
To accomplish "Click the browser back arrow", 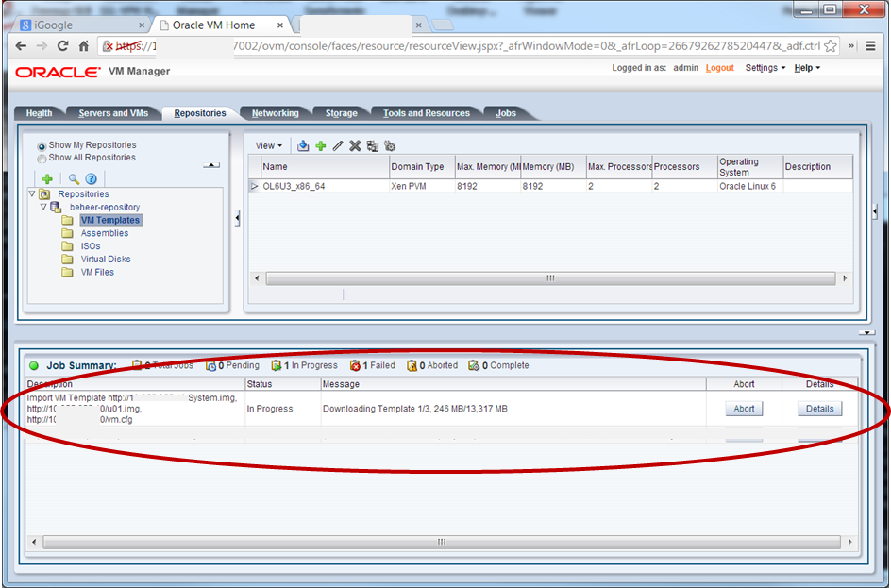I will 21,46.
